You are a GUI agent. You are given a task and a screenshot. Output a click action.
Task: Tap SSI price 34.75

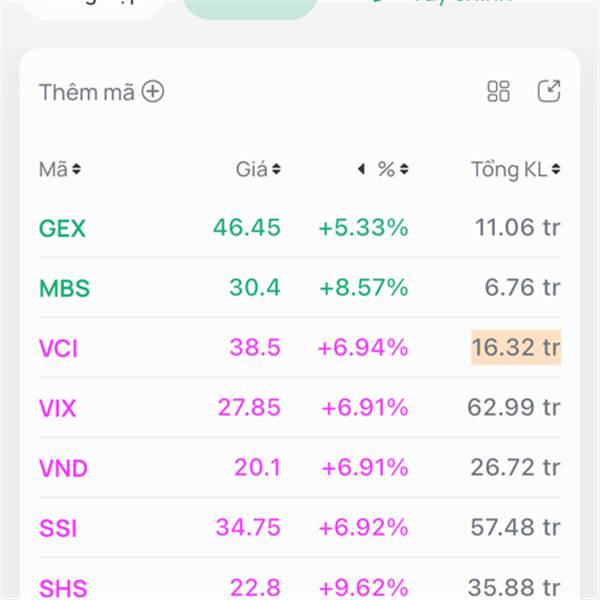coord(249,528)
